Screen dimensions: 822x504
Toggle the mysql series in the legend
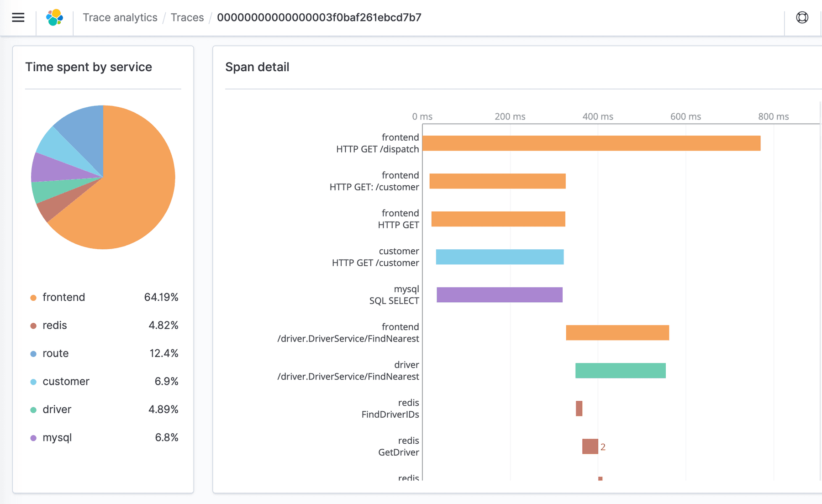coord(57,437)
